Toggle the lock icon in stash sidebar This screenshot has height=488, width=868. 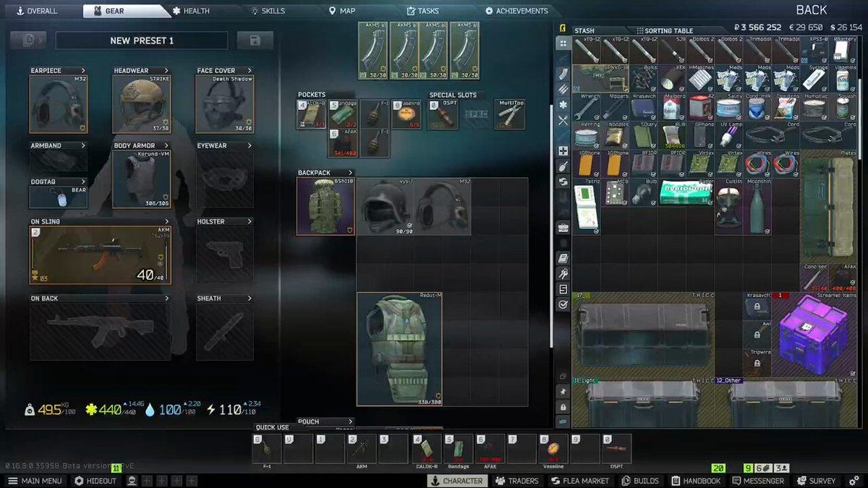(563, 407)
